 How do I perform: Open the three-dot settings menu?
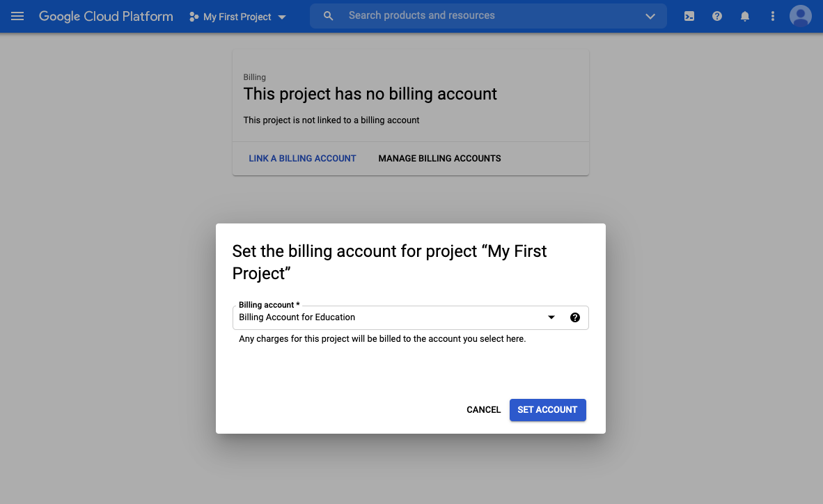773,16
